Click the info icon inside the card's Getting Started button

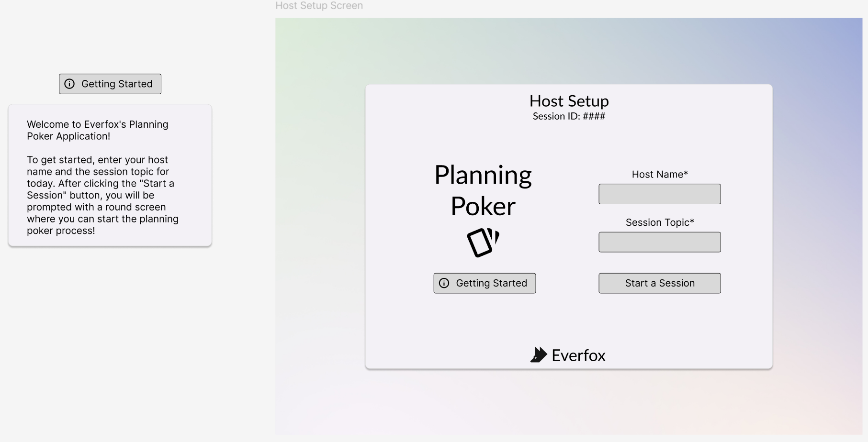click(x=444, y=283)
